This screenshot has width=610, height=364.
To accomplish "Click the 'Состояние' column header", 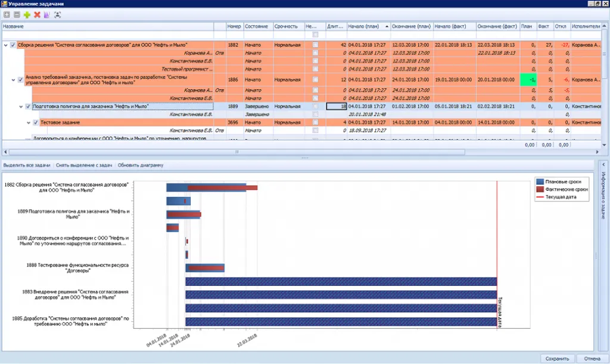I will point(257,27).
